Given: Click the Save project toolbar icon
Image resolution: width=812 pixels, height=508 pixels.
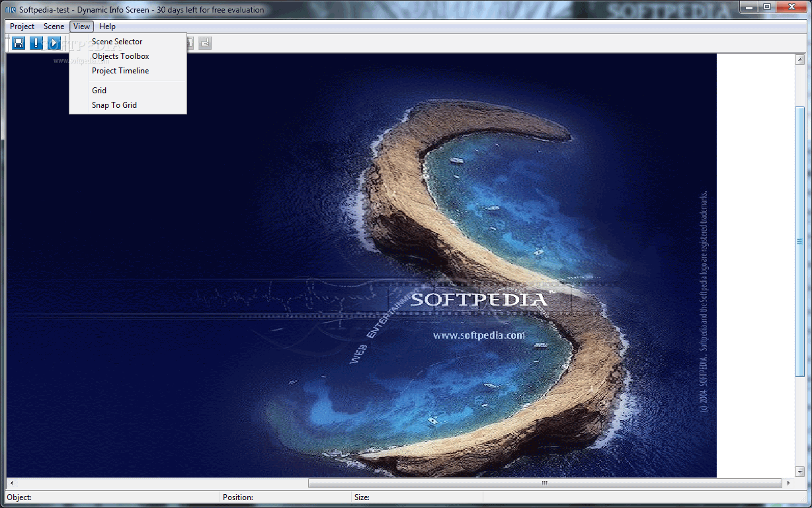Looking at the screenshot, I should pyautogui.click(x=19, y=43).
